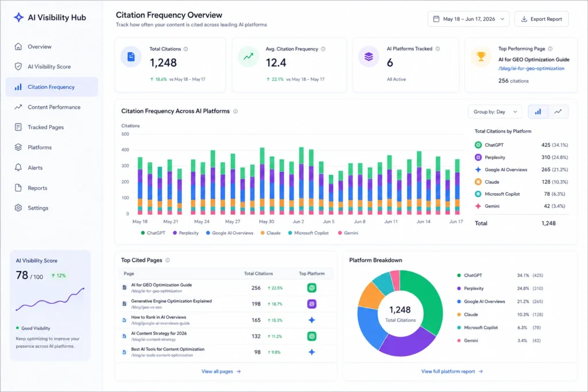This screenshot has height=392, width=588.
Task: Expand the Group by: Day dropdown
Action: click(494, 112)
